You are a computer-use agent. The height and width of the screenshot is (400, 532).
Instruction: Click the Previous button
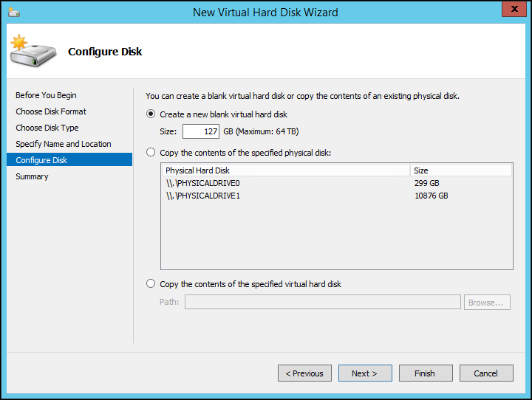304,373
